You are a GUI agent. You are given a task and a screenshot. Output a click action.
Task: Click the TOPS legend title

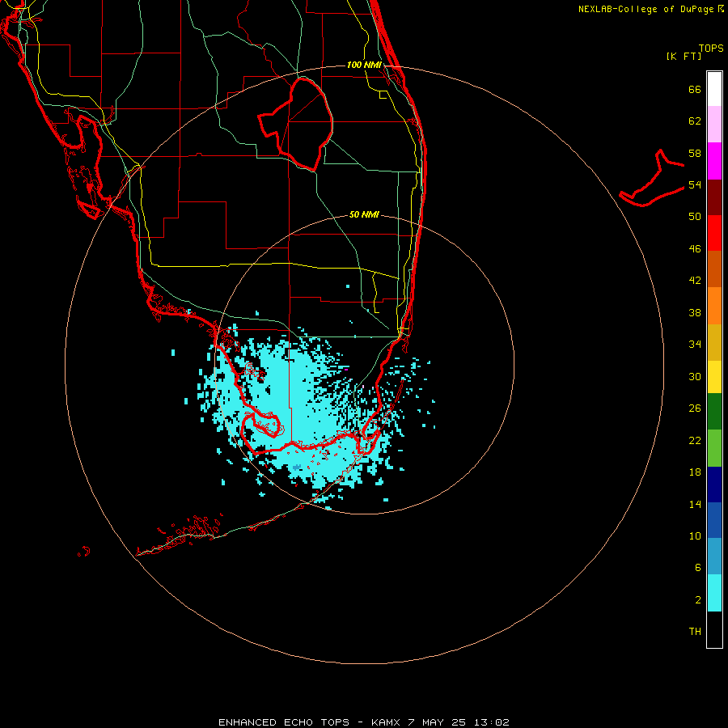[711, 48]
